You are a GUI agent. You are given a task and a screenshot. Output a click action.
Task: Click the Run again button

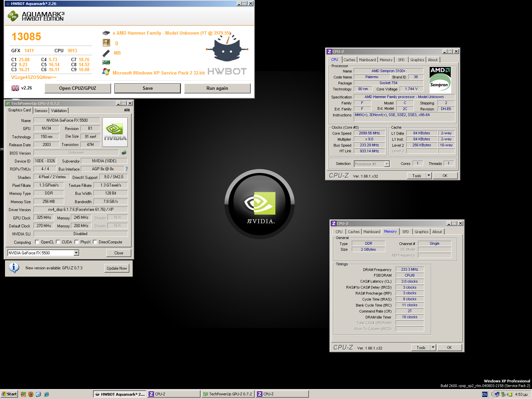coord(217,88)
